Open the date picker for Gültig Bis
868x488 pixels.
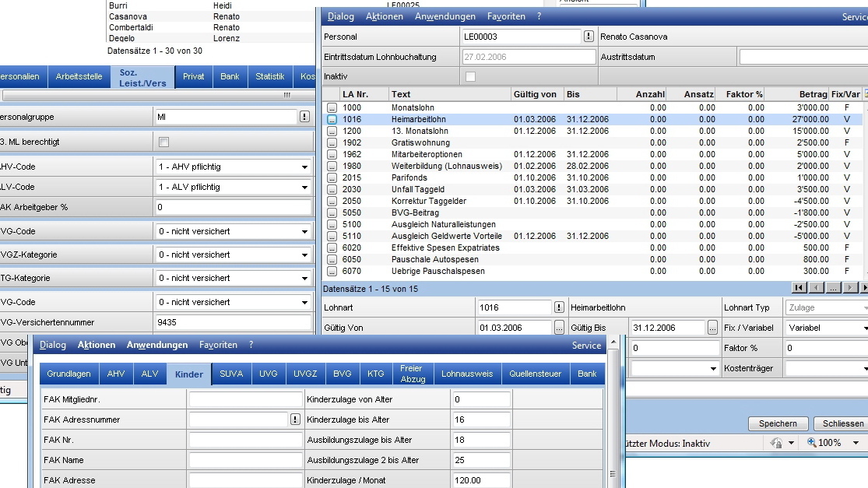[712, 328]
